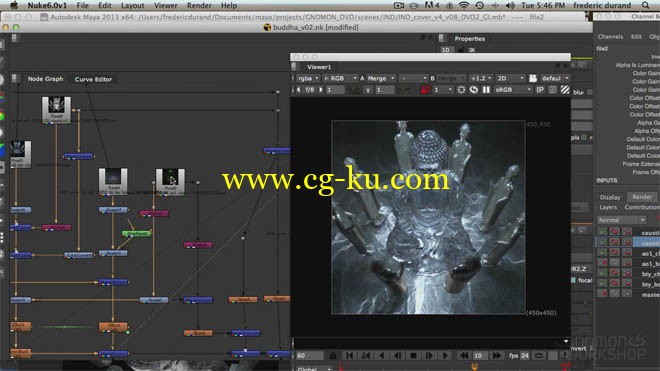Open the Properties panel tab
The image size is (660, 371).
click(x=469, y=39)
